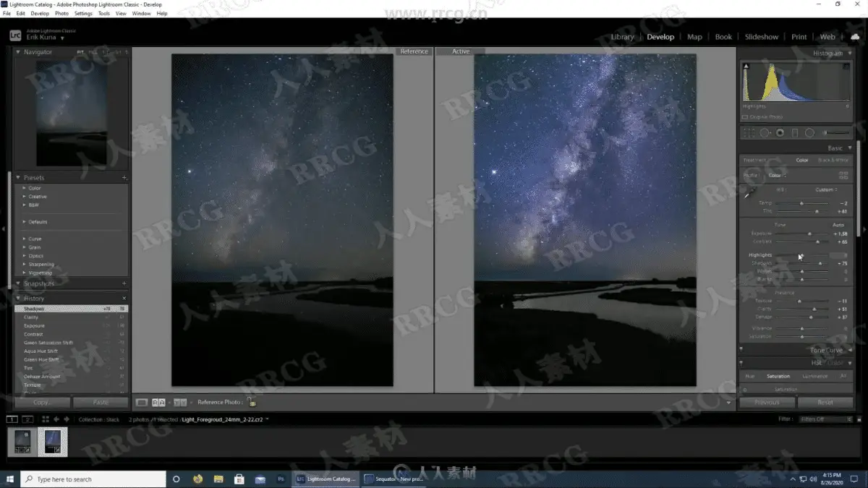Screen dimensions: 868x488
Task: Collapse the Histogram panel
Action: point(849,53)
